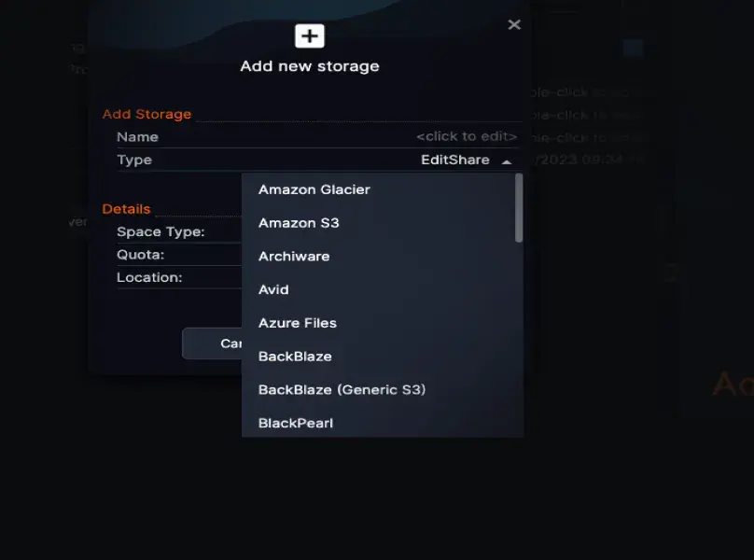Collapse the Type dropdown arrow

tap(507, 161)
